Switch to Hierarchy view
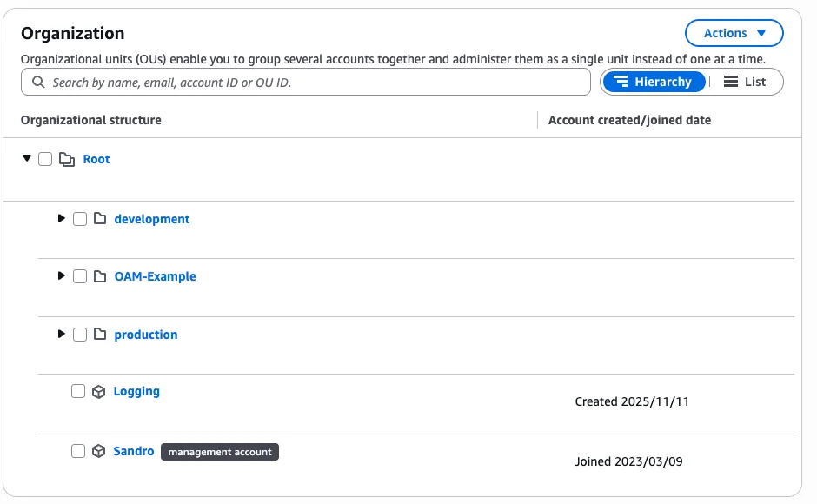 point(654,82)
